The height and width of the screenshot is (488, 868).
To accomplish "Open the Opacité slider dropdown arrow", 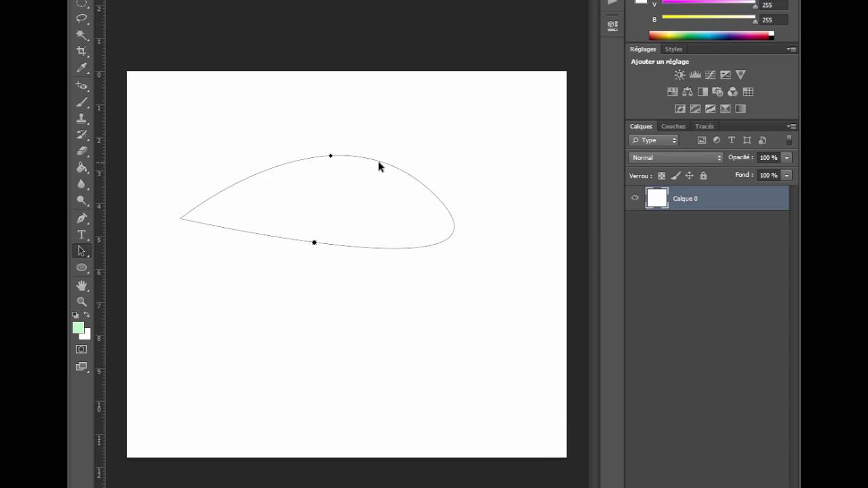I will 787,157.
